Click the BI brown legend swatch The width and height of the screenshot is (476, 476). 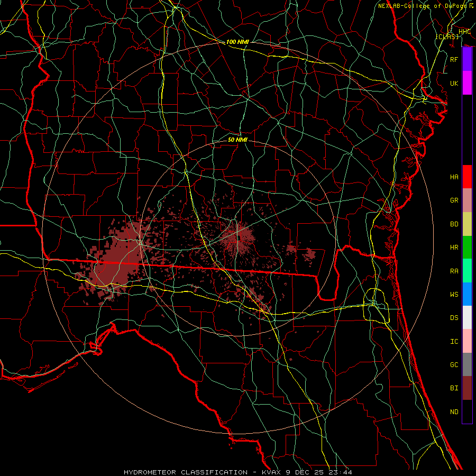coord(467,388)
